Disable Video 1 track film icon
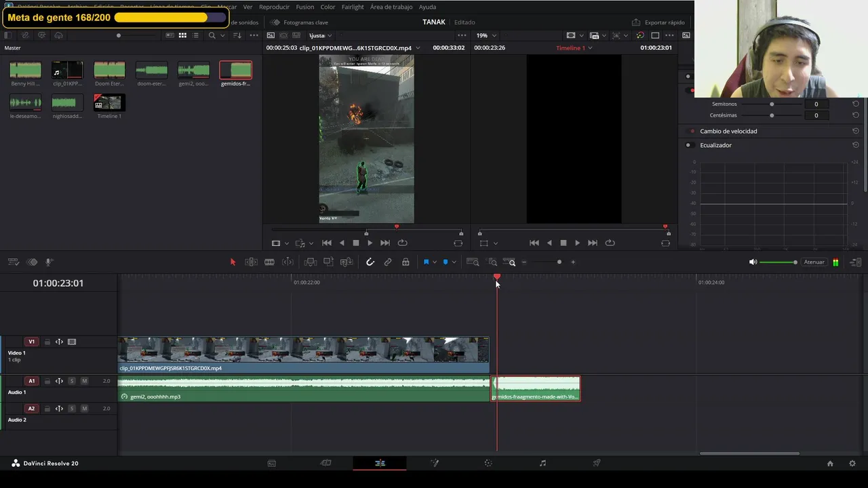Screen dimensions: 868x488 pos(72,342)
